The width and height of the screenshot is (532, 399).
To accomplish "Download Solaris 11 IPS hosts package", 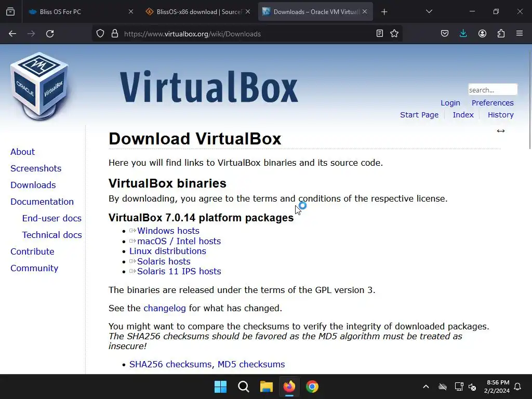I will (x=179, y=271).
